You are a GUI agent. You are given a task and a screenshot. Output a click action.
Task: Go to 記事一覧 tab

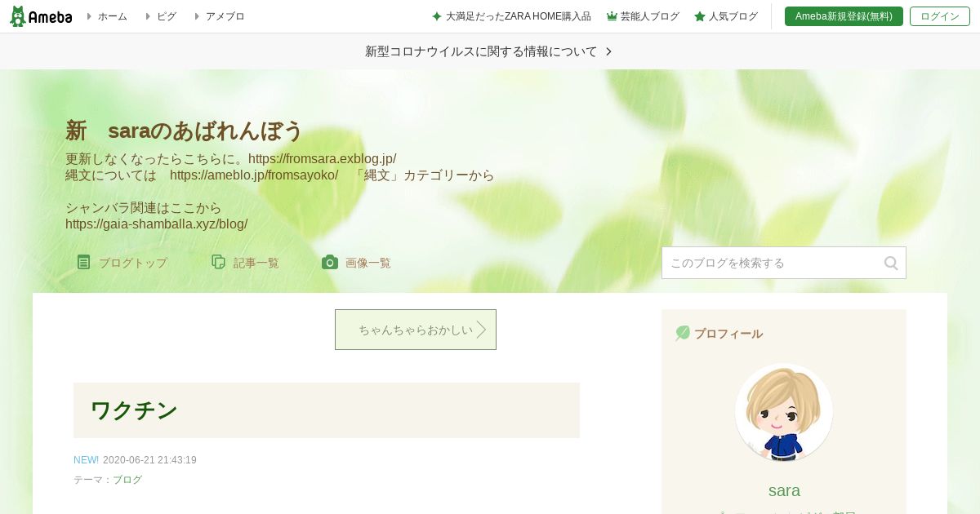(256, 263)
